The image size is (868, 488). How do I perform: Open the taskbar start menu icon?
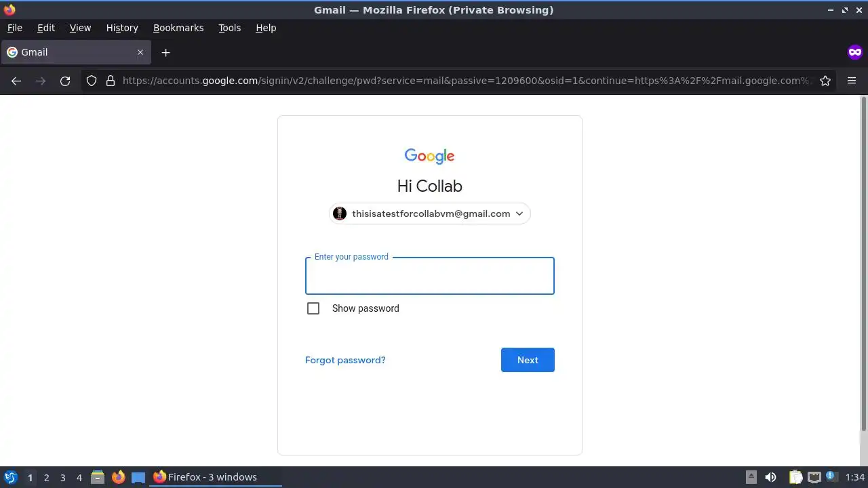click(10, 477)
